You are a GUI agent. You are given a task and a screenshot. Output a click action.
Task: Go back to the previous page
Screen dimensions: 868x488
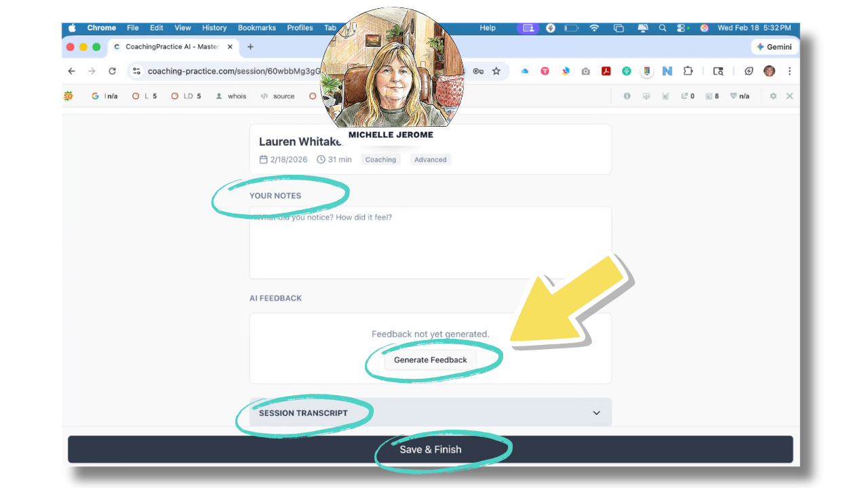72,71
